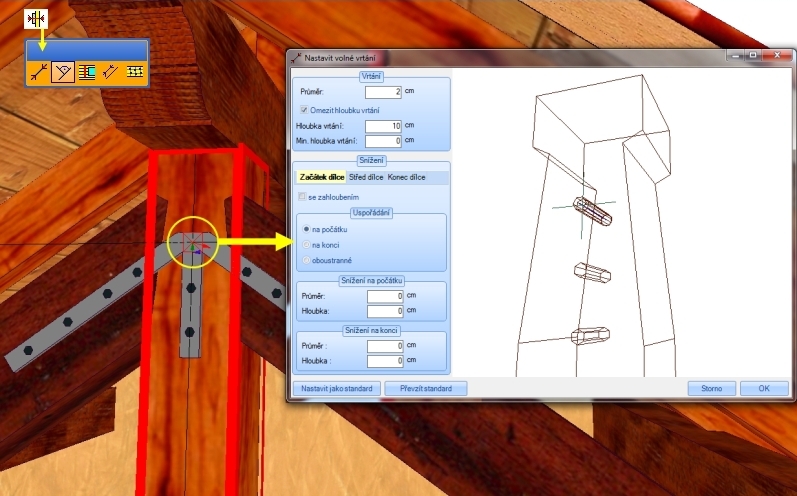Screen dimensions: 797x496
Task: Click the top drill hole in preview
Action: pos(593,211)
